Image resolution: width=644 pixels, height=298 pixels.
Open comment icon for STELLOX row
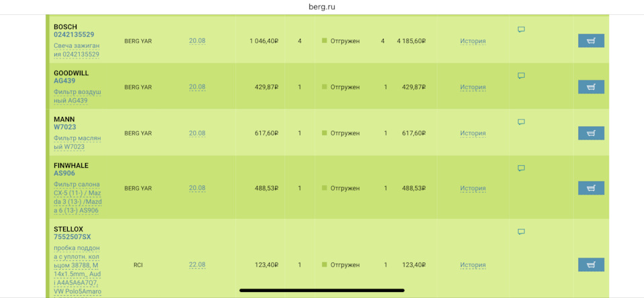tap(521, 232)
